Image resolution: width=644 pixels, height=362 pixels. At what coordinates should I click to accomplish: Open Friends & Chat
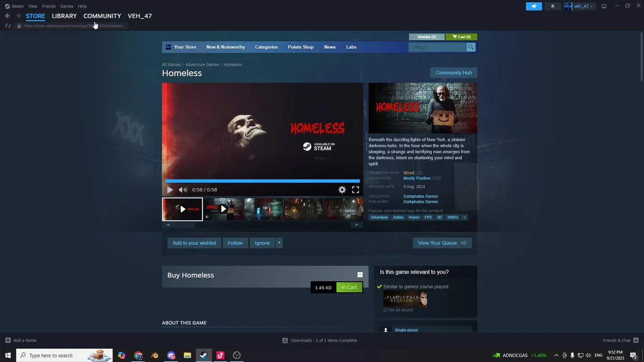tap(621, 340)
